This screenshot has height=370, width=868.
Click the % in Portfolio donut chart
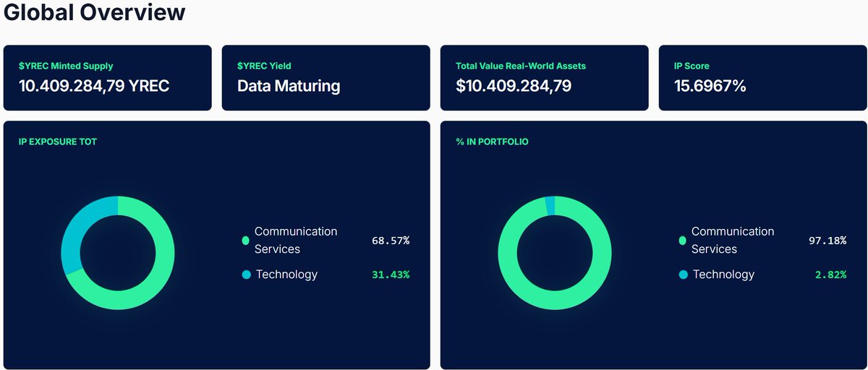tap(555, 253)
